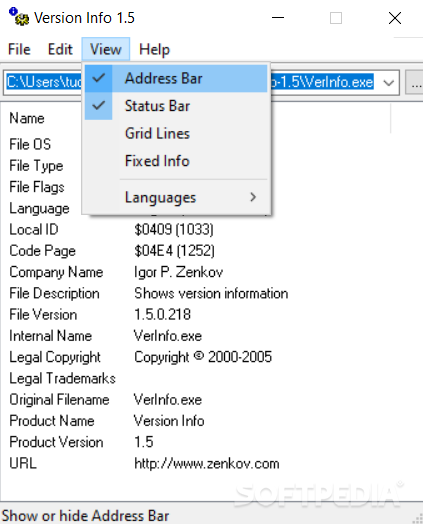This screenshot has height=524, width=423.
Task: Toggle the Address Bar menu option
Action: 176,79
